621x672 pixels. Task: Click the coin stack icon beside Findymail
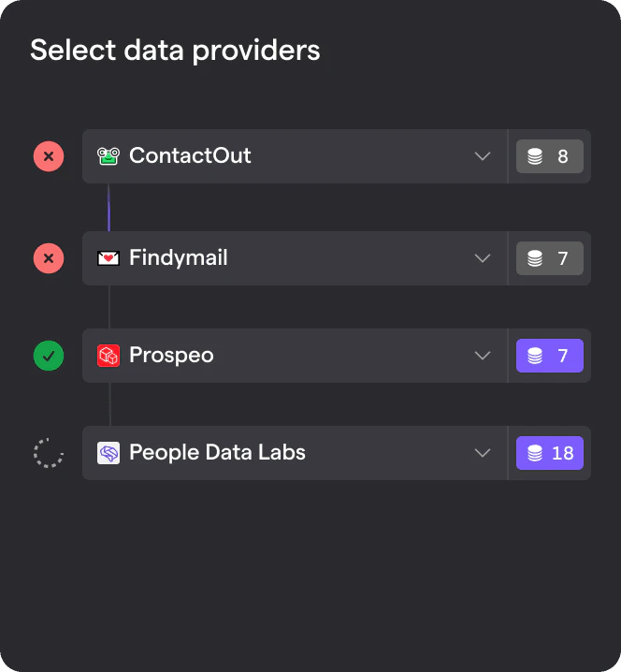535,258
